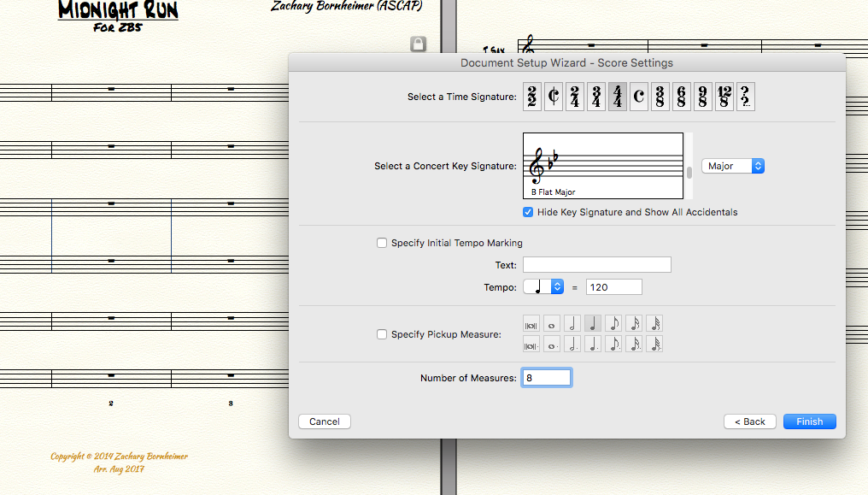868x495 pixels.
Task: Select the common time C signature
Action: point(639,97)
